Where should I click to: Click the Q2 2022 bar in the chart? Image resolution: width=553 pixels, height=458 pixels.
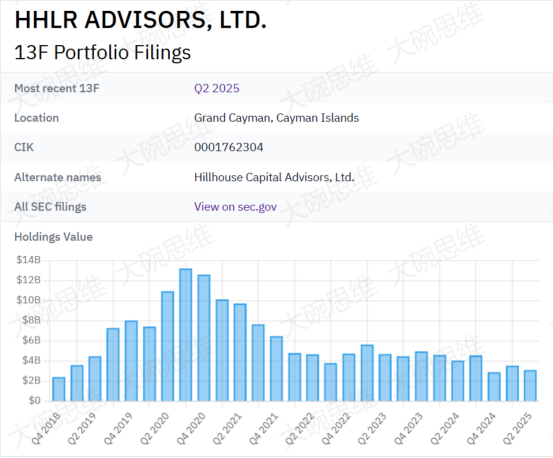coord(313,378)
